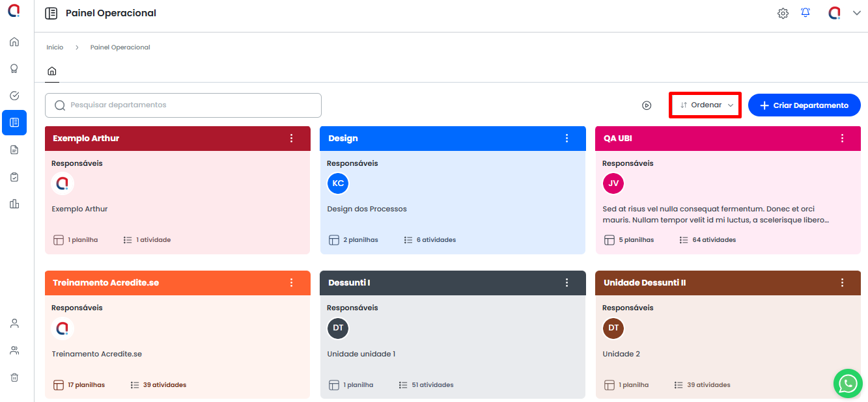Viewport: 868px width, 402px height.
Task: Open the settings gear icon
Action: [x=783, y=13]
